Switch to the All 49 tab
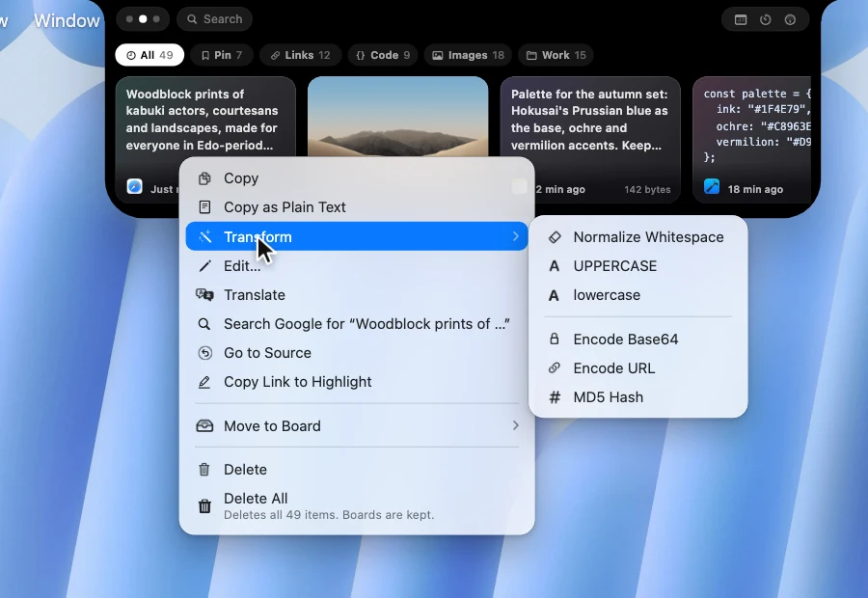This screenshot has height=598, width=868. pyautogui.click(x=149, y=55)
